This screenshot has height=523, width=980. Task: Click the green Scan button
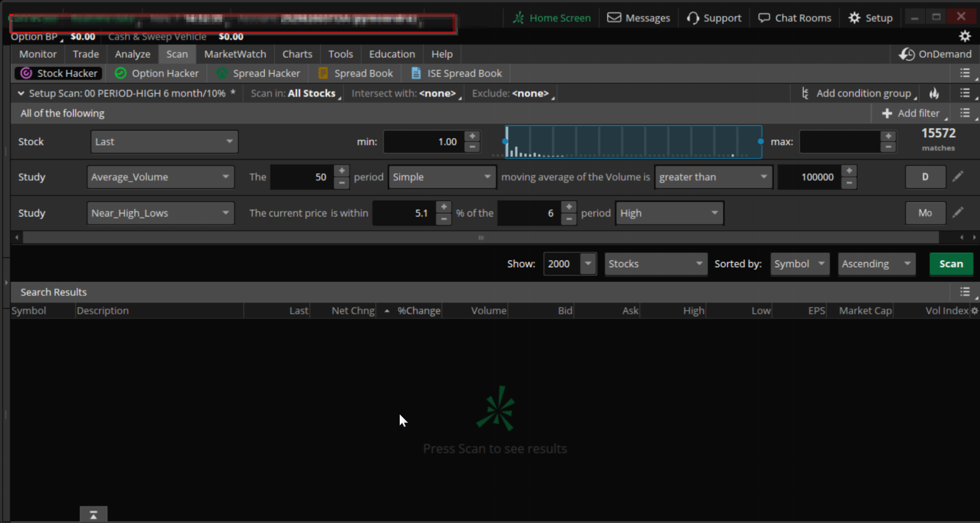951,264
